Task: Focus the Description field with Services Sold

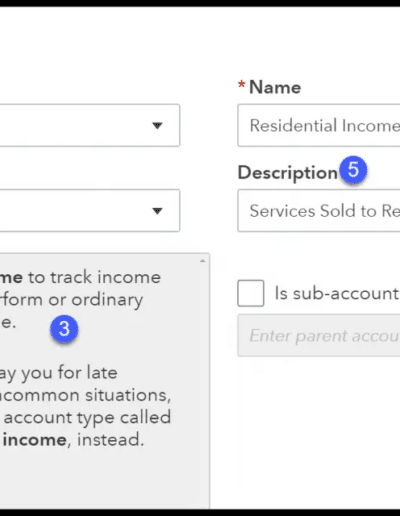Action: tap(319, 211)
